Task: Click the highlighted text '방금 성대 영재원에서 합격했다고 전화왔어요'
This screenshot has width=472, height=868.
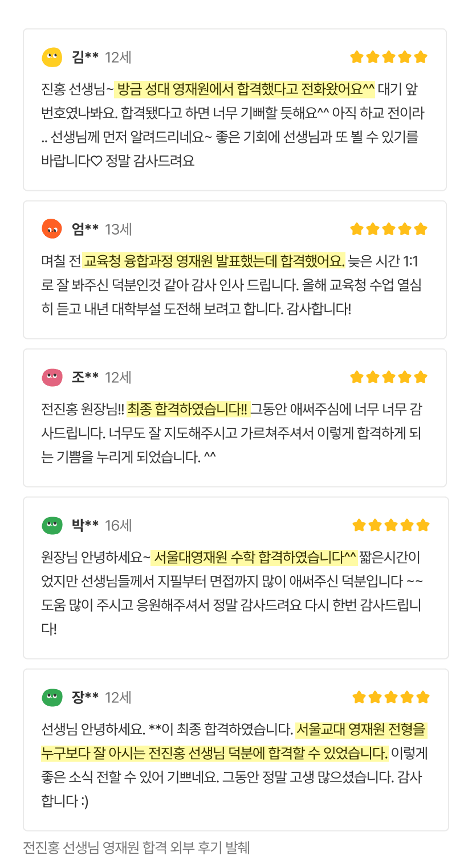Action: [x=245, y=89]
